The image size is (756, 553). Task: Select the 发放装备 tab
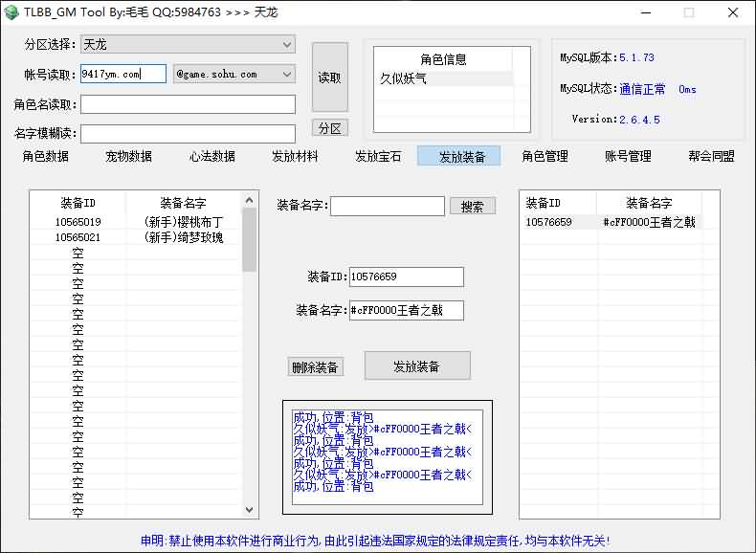[x=459, y=156]
